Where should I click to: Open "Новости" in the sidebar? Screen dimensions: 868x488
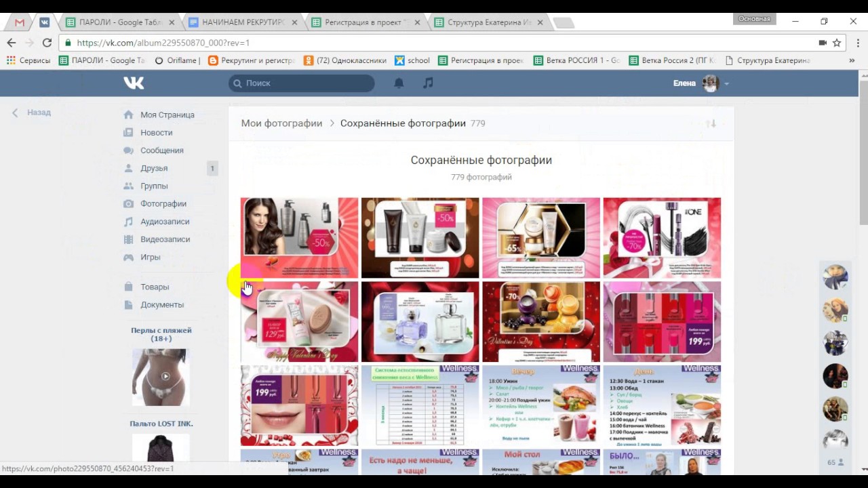(x=156, y=132)
